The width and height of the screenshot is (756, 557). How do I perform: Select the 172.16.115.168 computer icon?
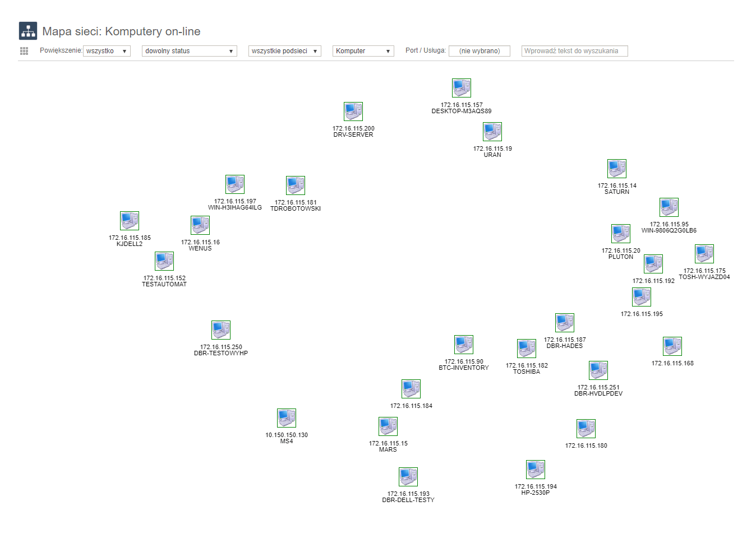(x=672, y=346)
